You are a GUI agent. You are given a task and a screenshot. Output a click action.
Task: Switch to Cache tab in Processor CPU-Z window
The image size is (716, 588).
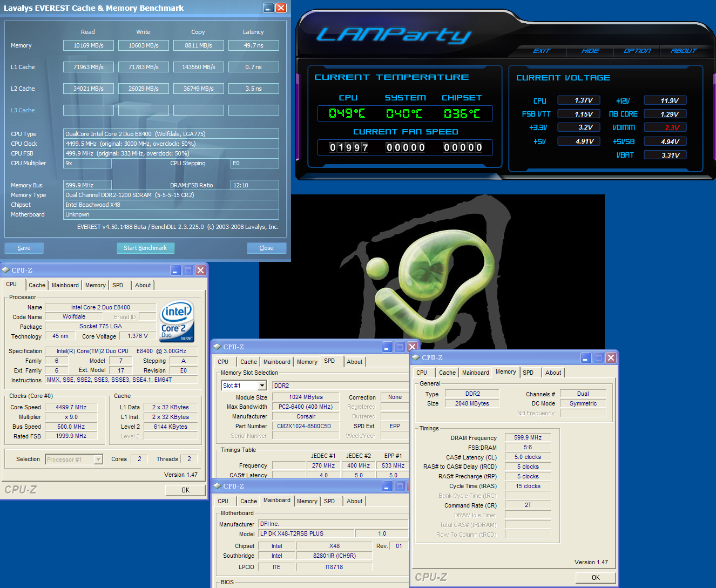pos(37,285)
